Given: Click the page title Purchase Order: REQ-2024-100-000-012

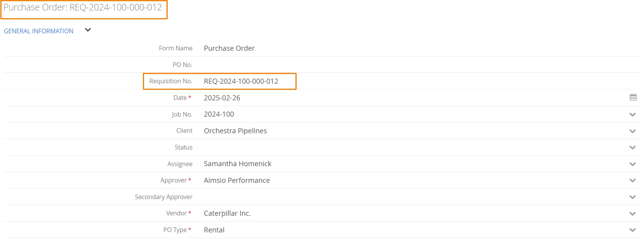Looking at the screenshot, I should [82, 7].
